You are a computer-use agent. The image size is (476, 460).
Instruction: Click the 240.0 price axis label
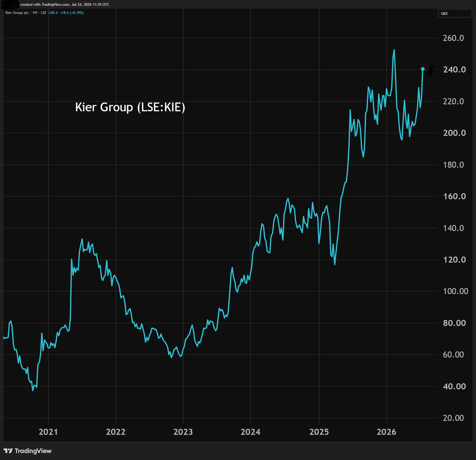(x=454, y=69)
